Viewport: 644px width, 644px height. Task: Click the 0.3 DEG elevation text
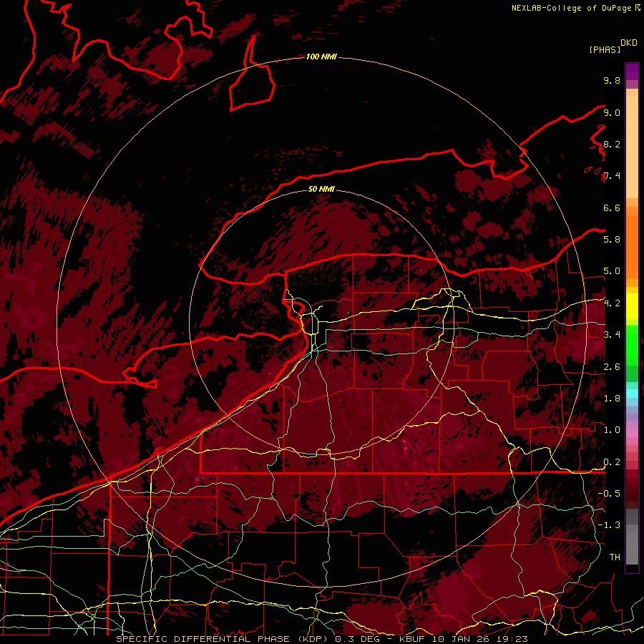tap(357, 639)
